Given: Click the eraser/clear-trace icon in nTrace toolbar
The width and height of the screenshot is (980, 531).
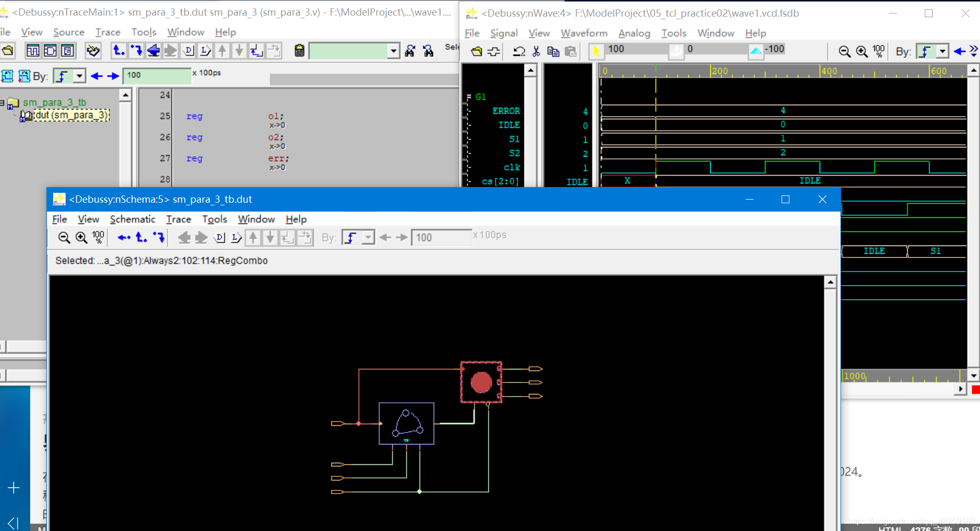Looking at the screenshot, I should 93,51.
